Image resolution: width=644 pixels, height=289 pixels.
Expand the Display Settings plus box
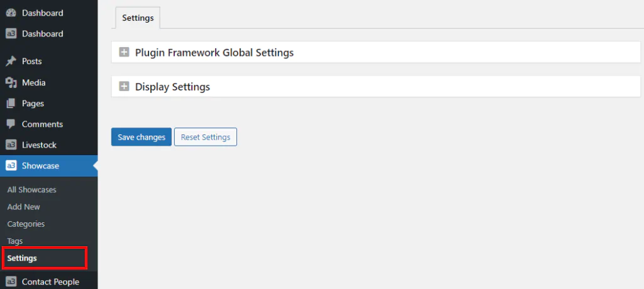click(124, 87)
